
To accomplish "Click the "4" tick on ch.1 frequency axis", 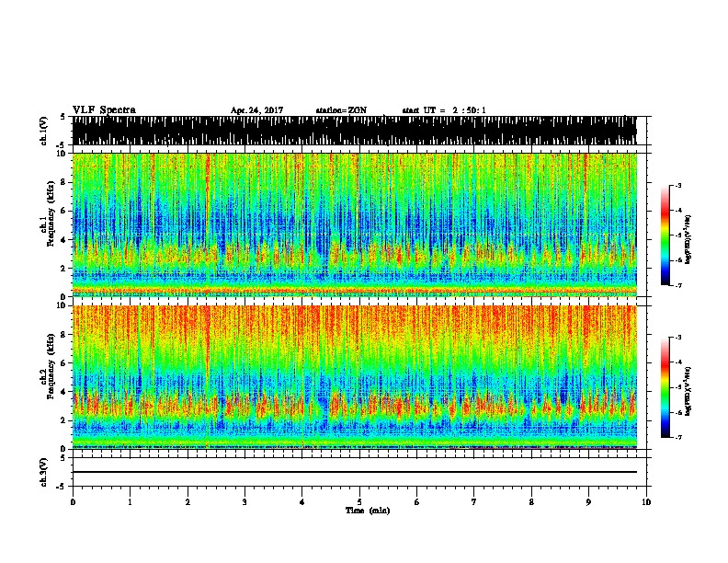I will [x=65, y=240].
